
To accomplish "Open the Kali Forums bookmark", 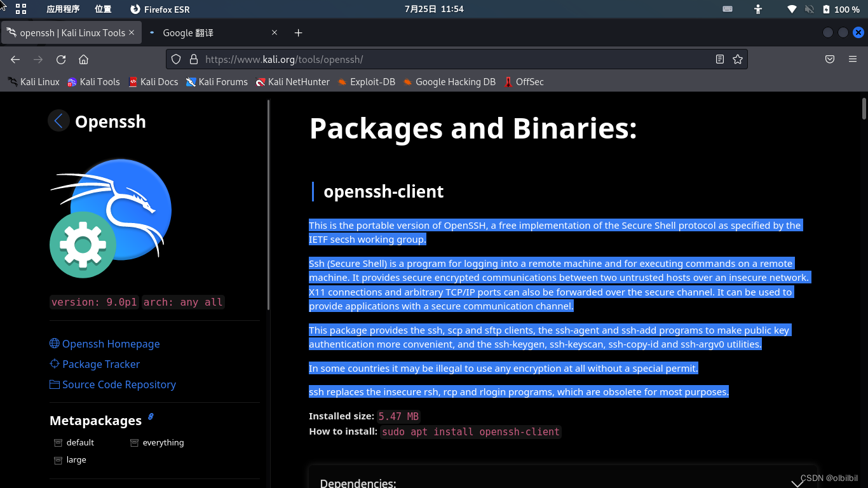I will tap(217, 81).
